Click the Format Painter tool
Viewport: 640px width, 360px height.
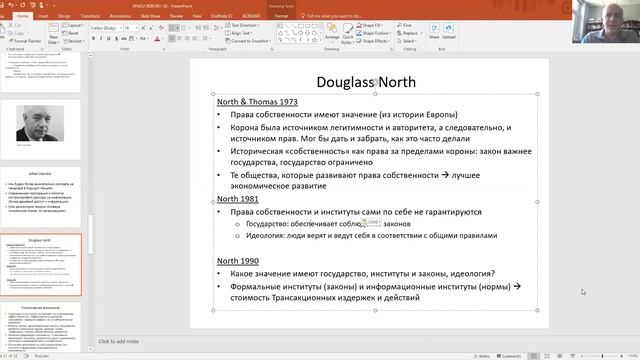pos(25,41)
